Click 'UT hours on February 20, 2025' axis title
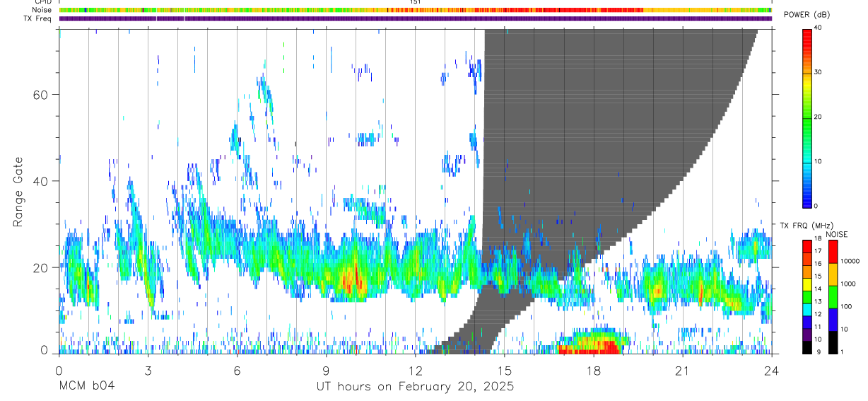The height and width of the screenshot is (401, 868). (x=414, y=387)
